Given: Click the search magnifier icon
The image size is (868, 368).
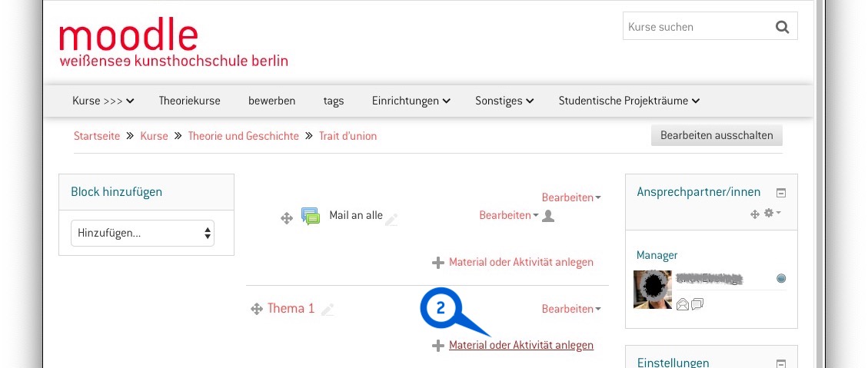Looking at the screenshot, I should pos(782,27).
